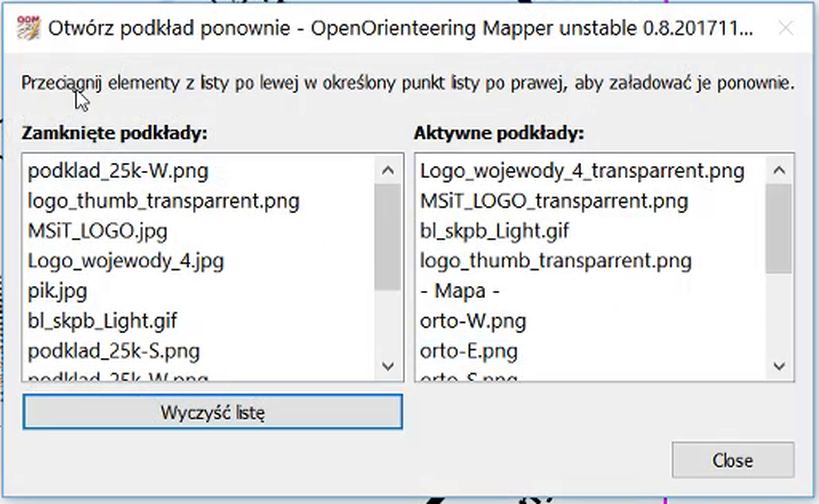Click up arrow of closed templates scrollbar

[388, 170]
